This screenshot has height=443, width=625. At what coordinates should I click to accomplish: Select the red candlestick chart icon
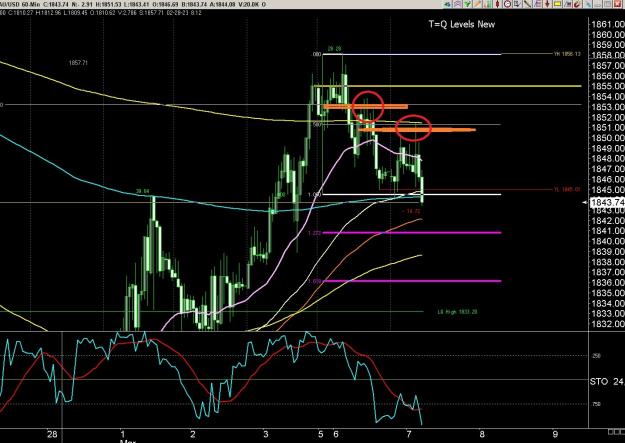497,4
